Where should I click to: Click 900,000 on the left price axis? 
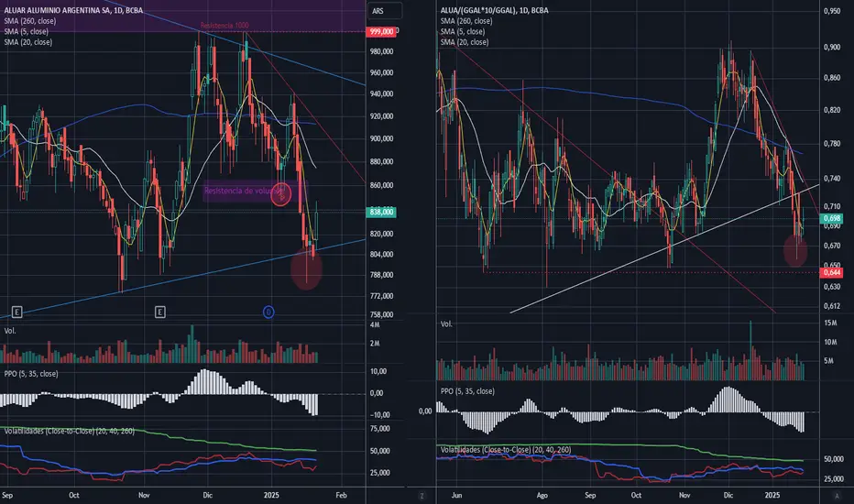pyautogui.click(x=382, y=139)
